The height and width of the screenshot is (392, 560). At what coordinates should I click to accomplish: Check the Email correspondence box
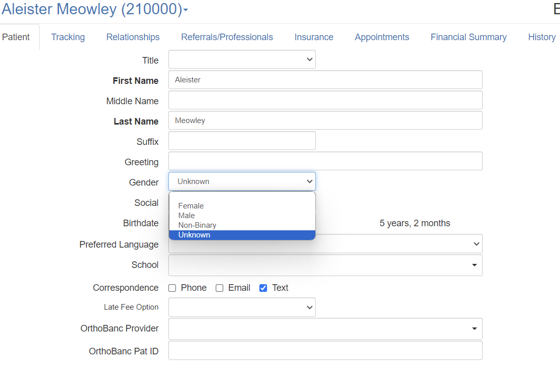(x=220, y=288)
